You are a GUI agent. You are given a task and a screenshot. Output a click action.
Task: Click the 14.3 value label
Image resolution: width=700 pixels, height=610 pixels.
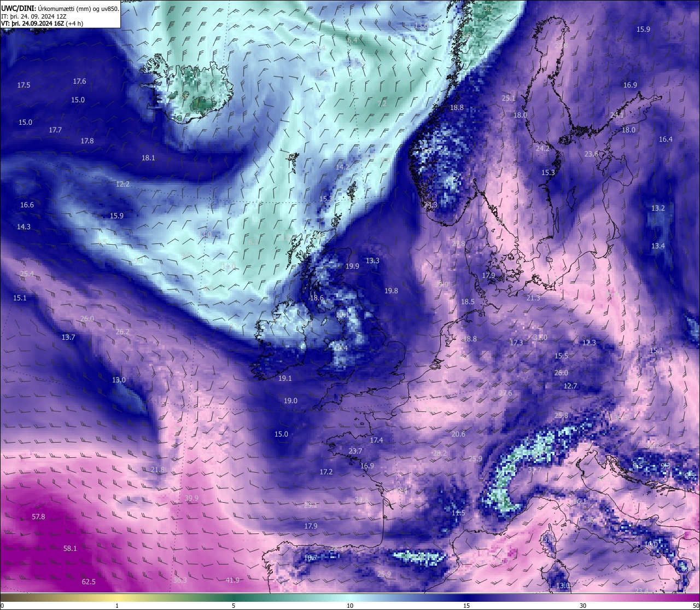tap(24, 227)
